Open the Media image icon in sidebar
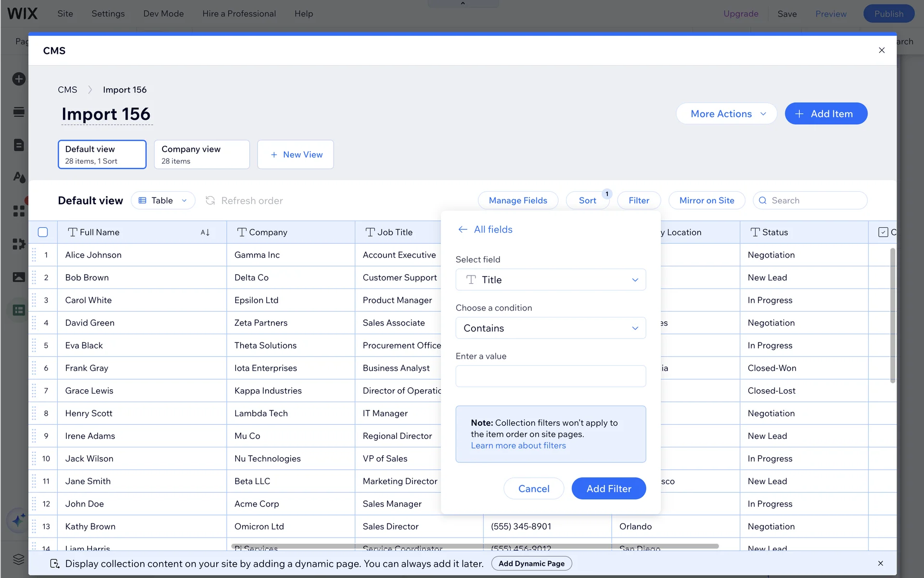The width and height of the screenshot is (924, 578). [x=19, y=277]
